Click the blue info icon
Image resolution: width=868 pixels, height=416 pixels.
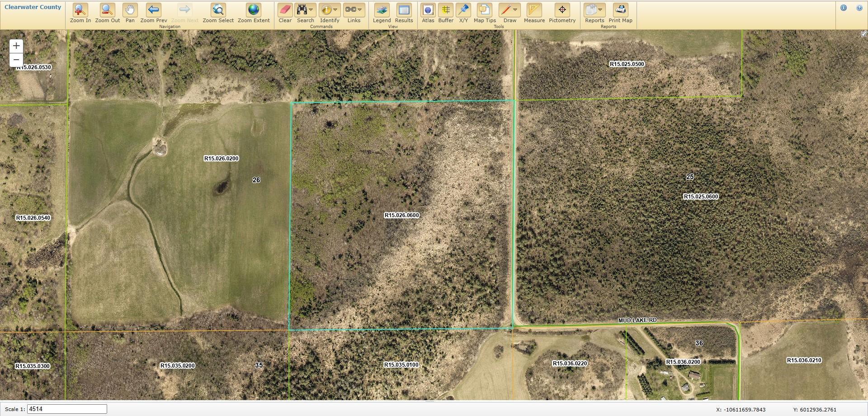844,8
